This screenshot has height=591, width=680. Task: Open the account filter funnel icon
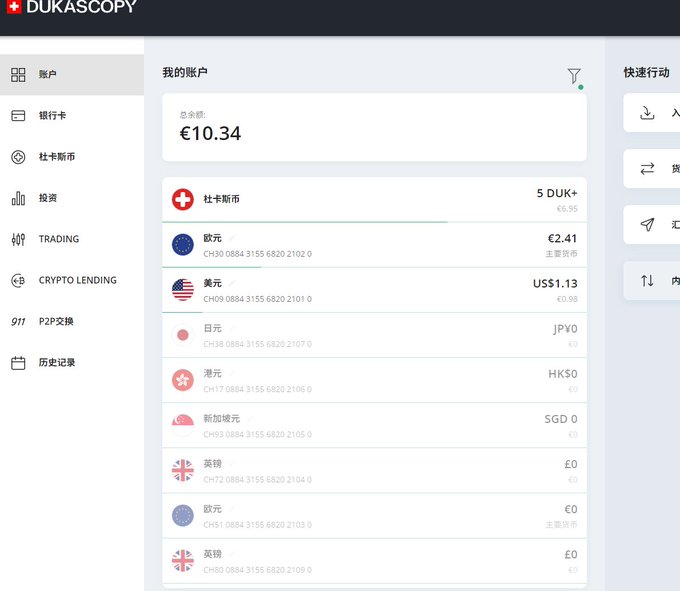click(x=574, y=76)
